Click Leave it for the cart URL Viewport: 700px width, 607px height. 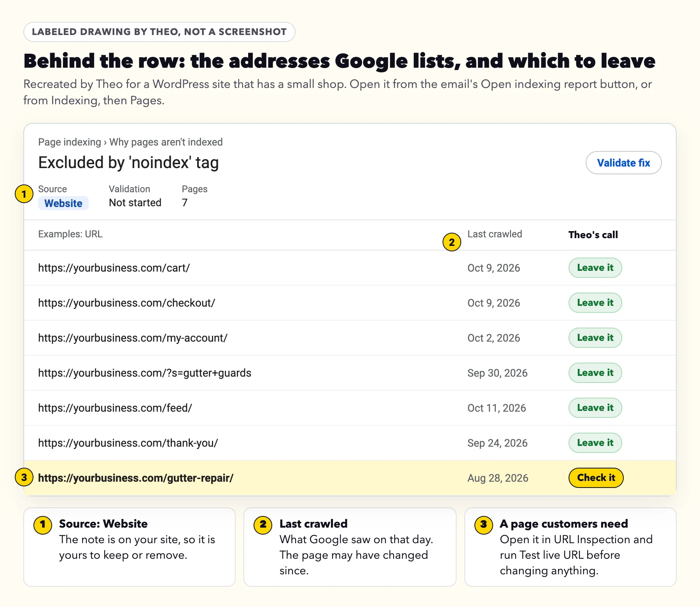[x=595, y=268]
